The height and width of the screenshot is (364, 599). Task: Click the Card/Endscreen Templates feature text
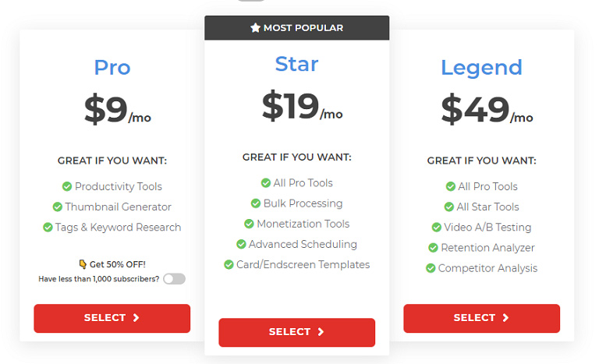pos(303,265)
